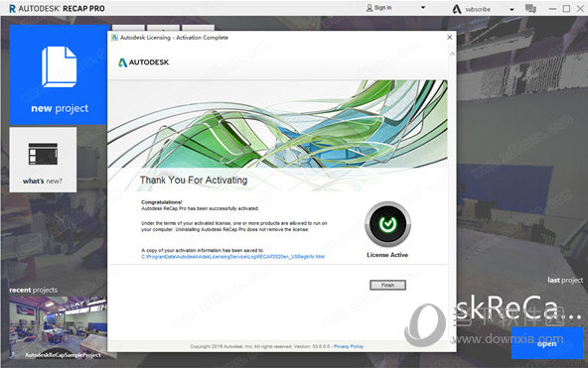This screenshot has width=588, height=368.
Task: Close the Autodesk Licensing dialog
Action: click(x=450, y=37)
